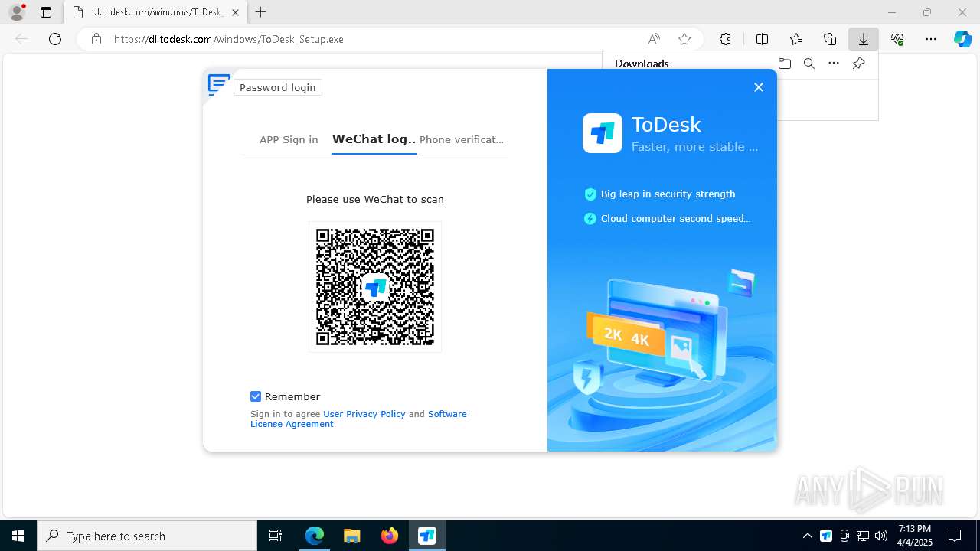The image size is (980, 551).
Task: Close the ToDesk login dialog
Action: [759, 87]
